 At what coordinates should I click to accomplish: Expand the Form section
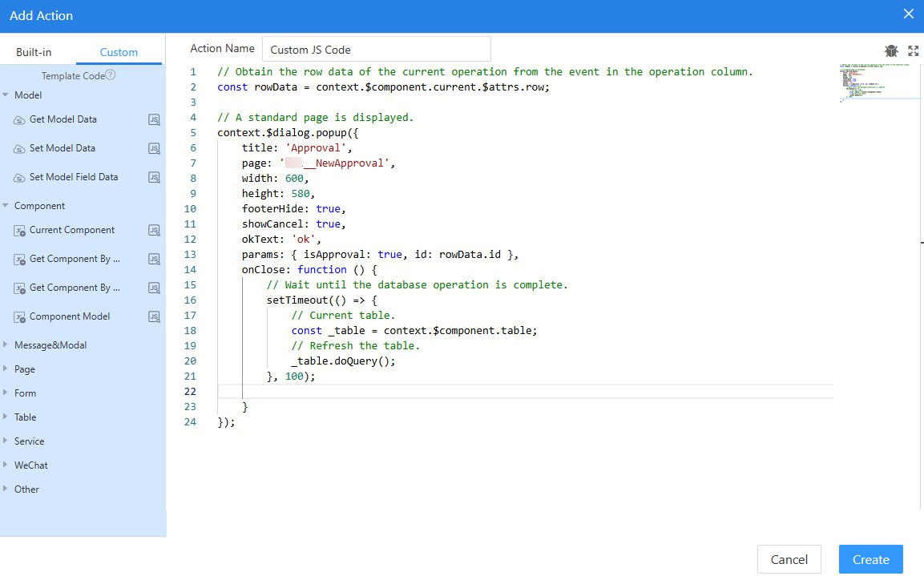[6, 393]
